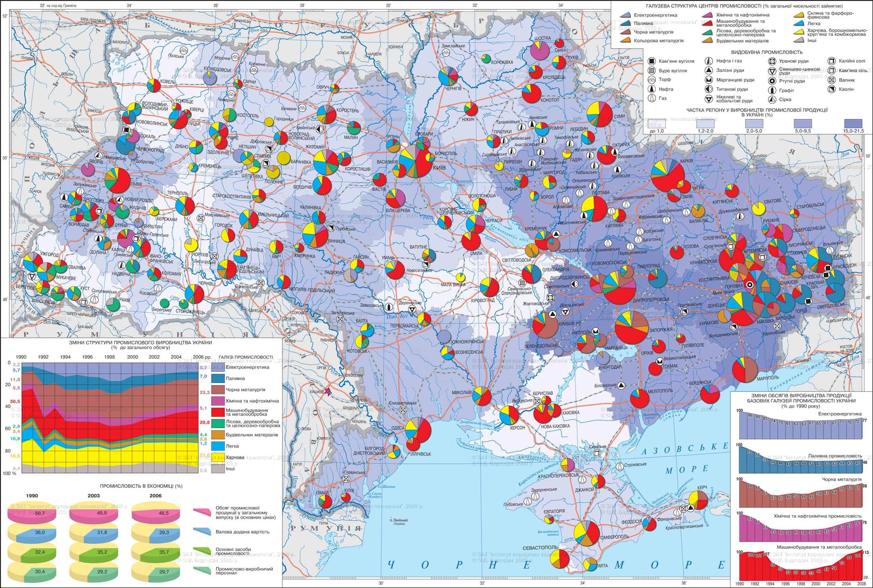Click the Нікелеві та кобальтові руди icon
873x588 pixels.
[708, 99]
